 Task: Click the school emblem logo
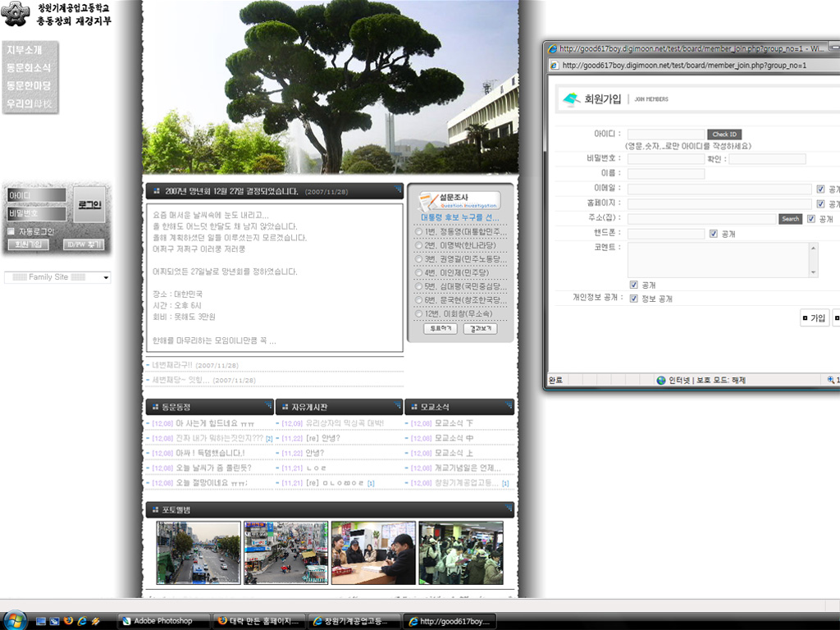coord(15,13)
